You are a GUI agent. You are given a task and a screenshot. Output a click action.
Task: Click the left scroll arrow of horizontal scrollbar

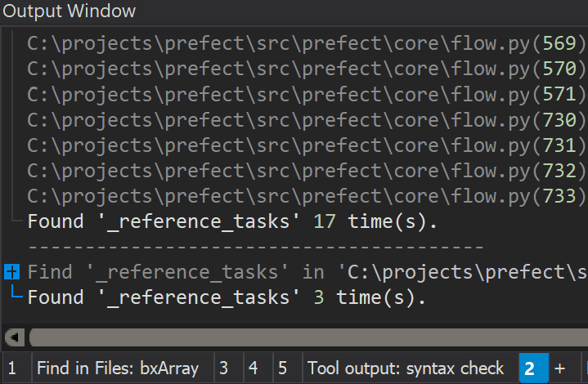tap(15, 337)
